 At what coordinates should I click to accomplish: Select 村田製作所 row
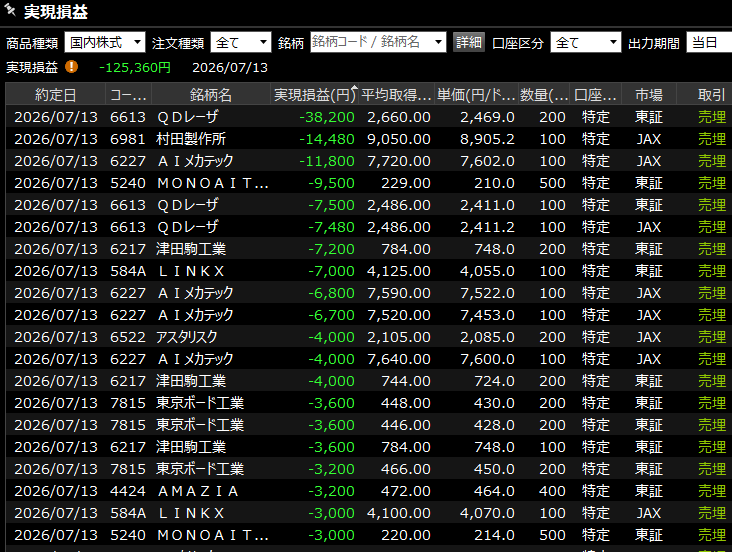tap(369, 139)
